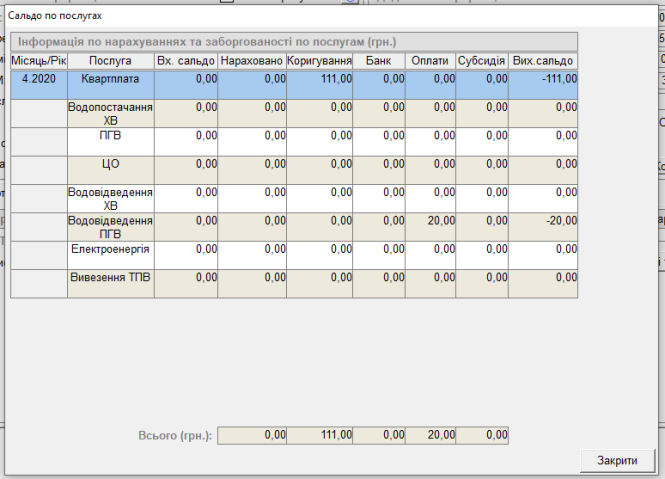
Task: Click the 111,00 total field in Всього row
Action: (320, 436)
